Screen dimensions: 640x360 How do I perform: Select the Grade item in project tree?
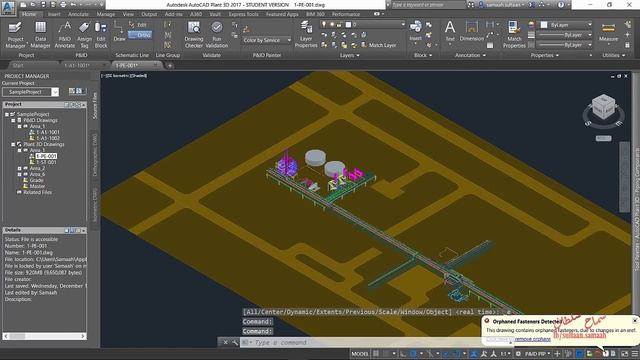click(x=36, y=180)
